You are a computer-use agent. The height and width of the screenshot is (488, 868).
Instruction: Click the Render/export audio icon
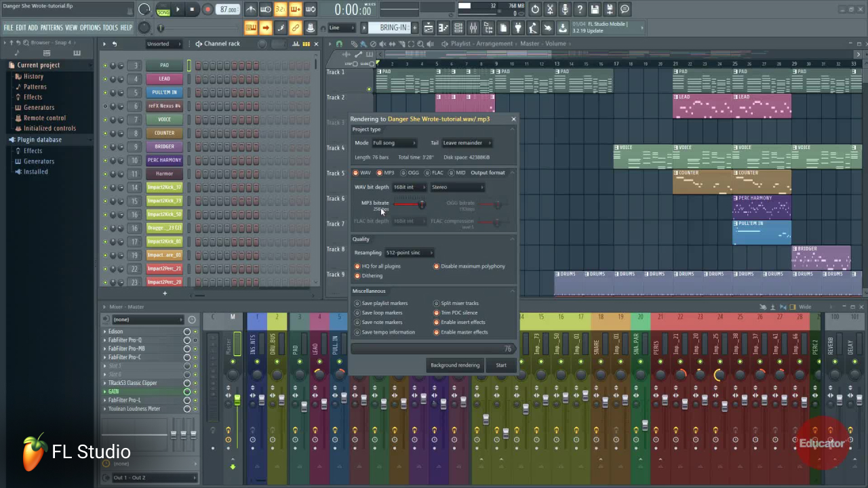[610, 9]
